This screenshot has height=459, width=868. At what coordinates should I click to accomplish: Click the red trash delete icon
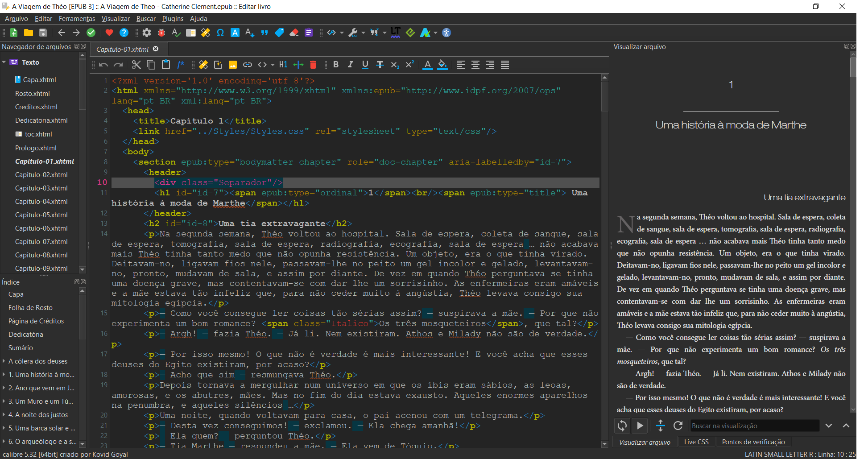[x=313, y=65]
